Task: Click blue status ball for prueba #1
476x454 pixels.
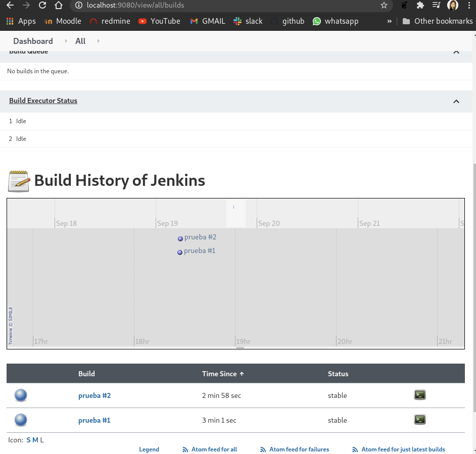Action: point(21,420)
